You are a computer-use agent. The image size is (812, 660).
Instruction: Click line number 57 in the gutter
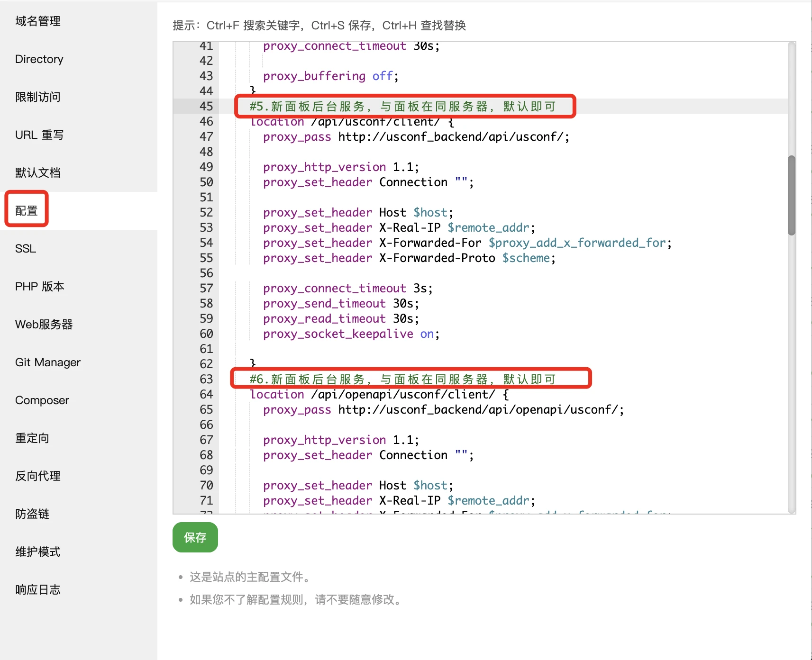(x=206, y=288)
